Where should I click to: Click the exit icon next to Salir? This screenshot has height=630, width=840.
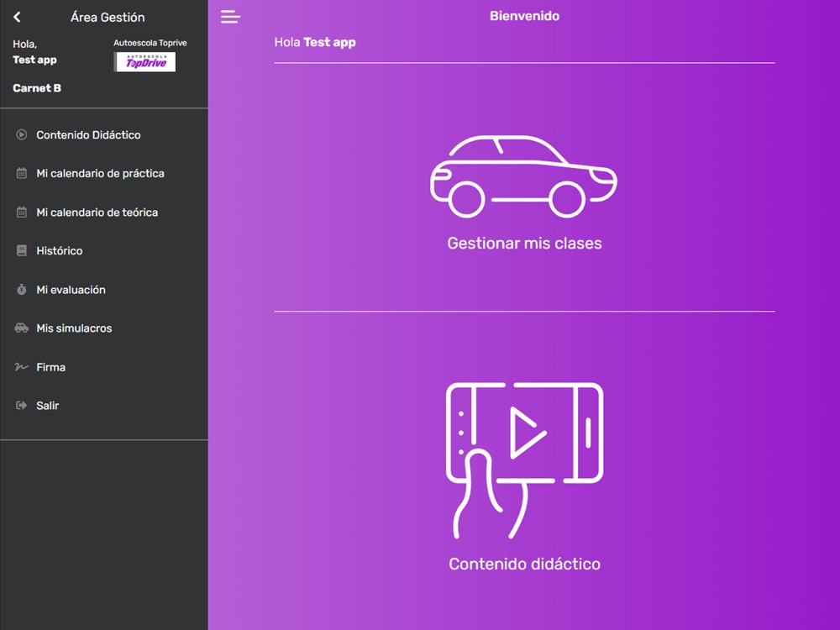coord(22,406)
